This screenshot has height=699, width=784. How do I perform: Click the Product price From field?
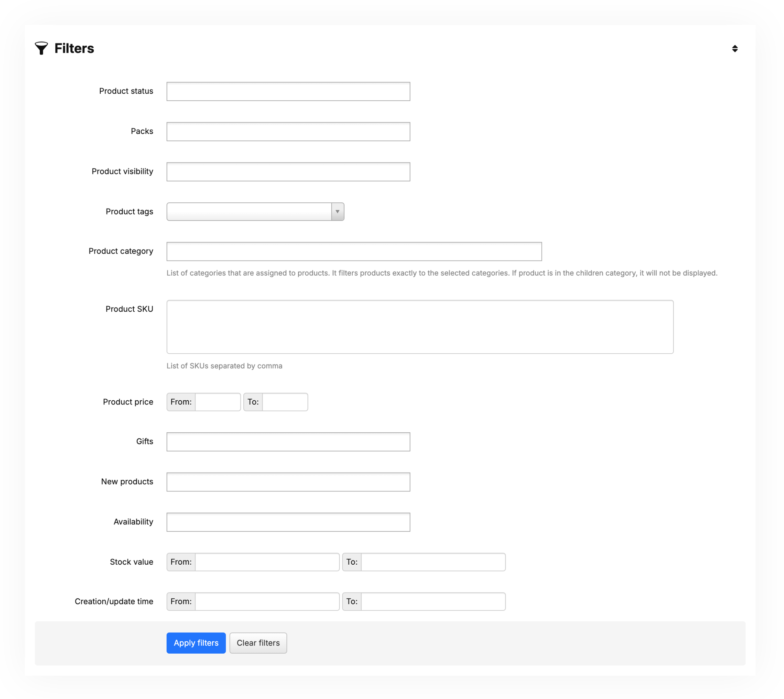[x=217, y=402]
